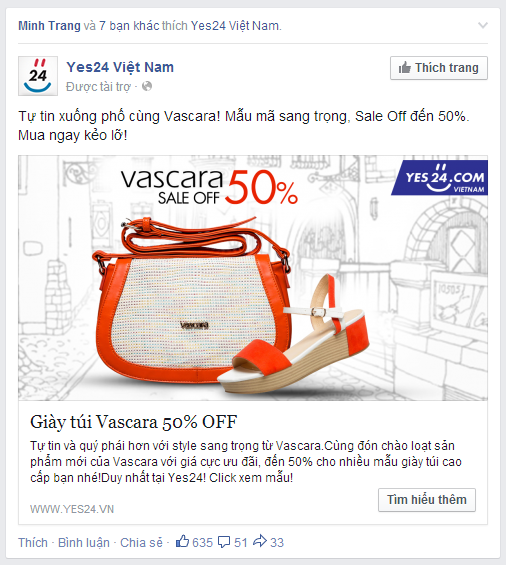This screenshot has width=506, height=565.
Task: Like the post via Thích
Action: tap(33, 542)
